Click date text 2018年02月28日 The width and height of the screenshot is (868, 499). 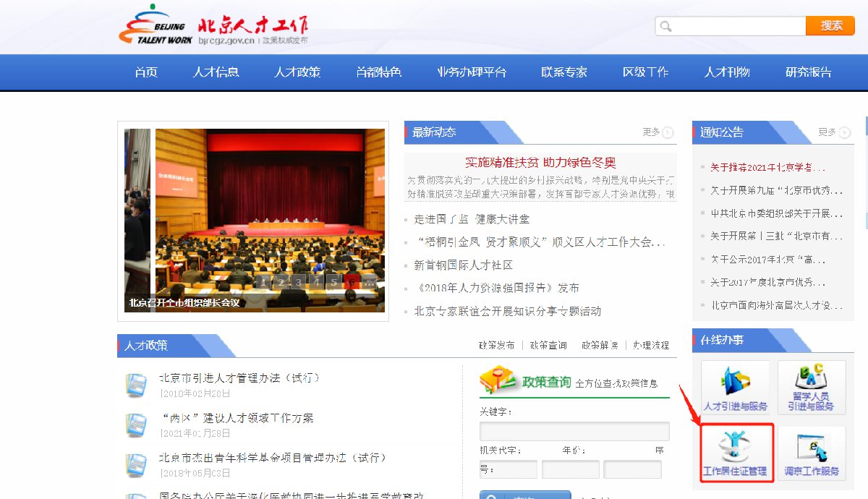(x=195, y=393)
